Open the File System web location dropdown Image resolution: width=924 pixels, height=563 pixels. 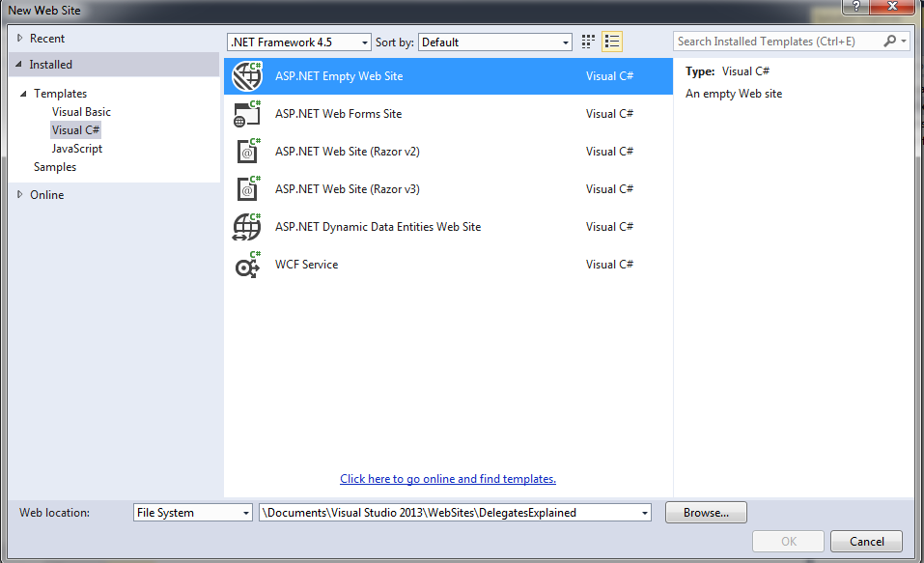point(193,512)
